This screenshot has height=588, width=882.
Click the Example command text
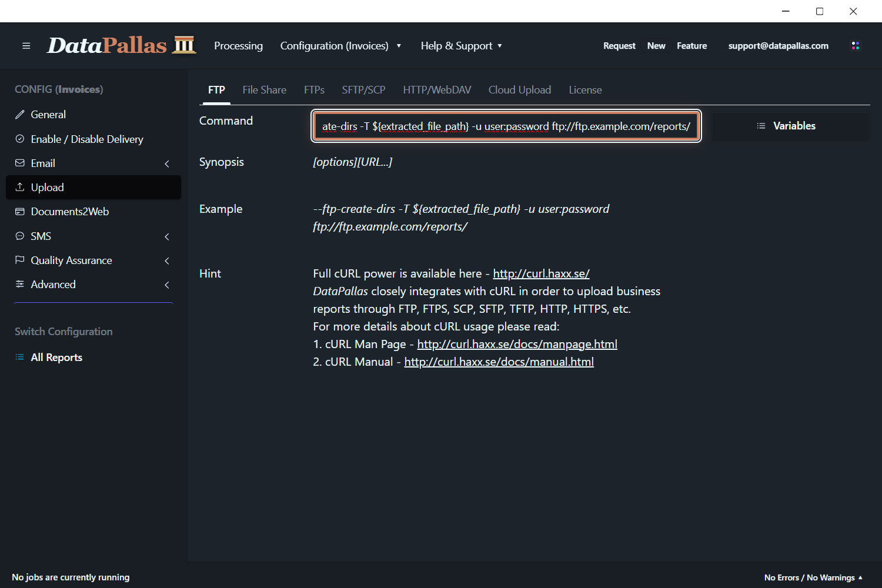point(461,218)
